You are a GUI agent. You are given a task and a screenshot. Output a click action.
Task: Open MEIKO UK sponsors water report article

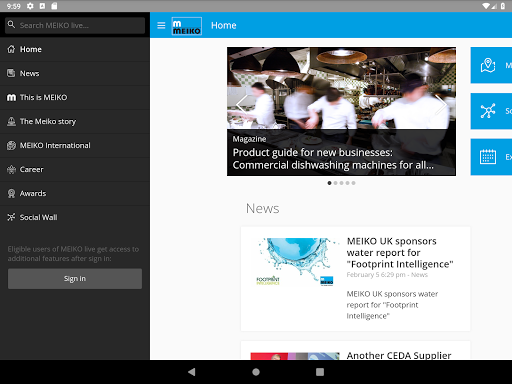400,252
